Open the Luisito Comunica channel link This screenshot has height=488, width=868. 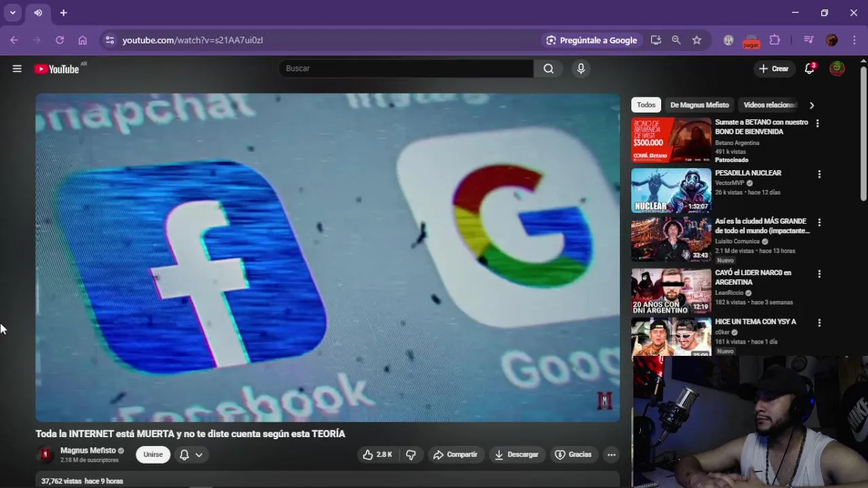click(737, 241)
